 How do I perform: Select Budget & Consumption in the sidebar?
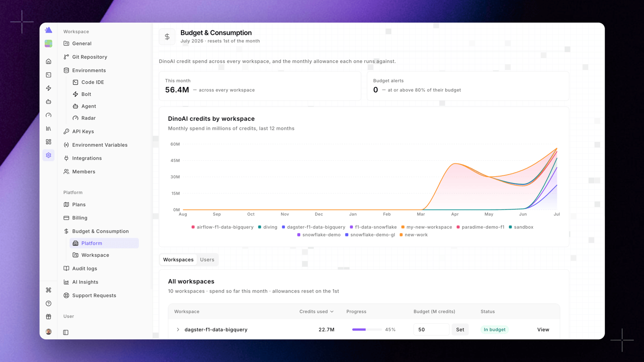coord(101,231)
